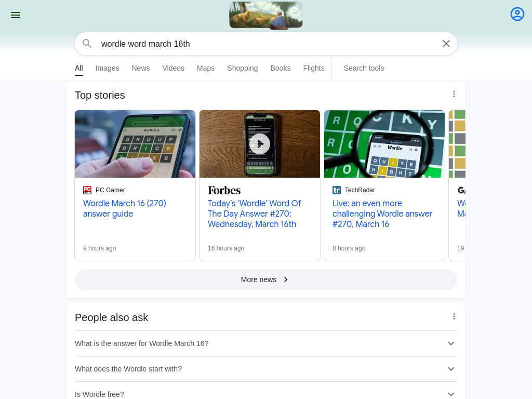Open the user account profile icon
This screenshot has height=399, width=532.
517,14
